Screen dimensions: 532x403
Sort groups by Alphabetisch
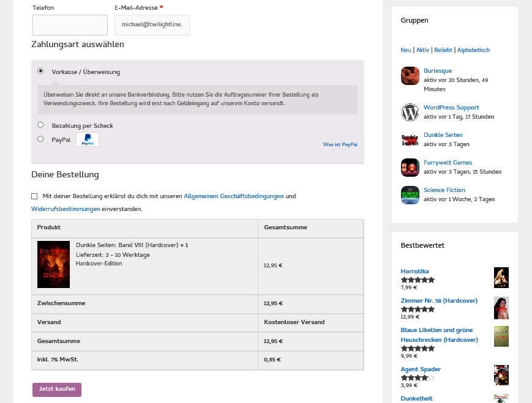click(473, 50)
